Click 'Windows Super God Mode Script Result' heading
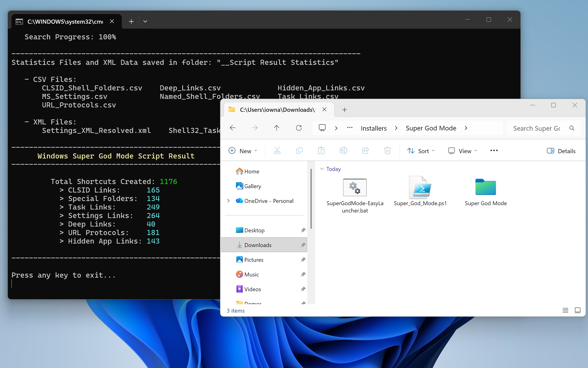The height and width of the screenshot is (368, 588). click(x=116, y=156)
